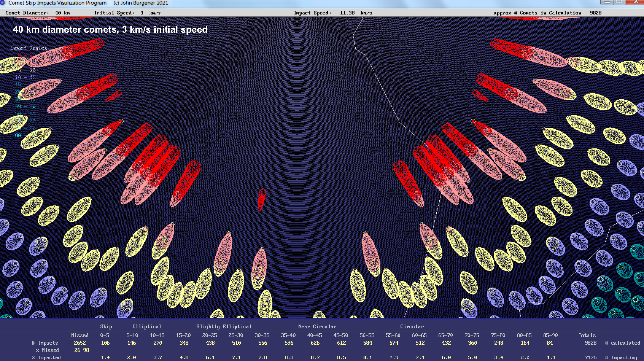Image resolution: width=644 pixels, height=361 pixels.
Task: Click the Missed impacts count 2652
Action: (x=80, y=343)
